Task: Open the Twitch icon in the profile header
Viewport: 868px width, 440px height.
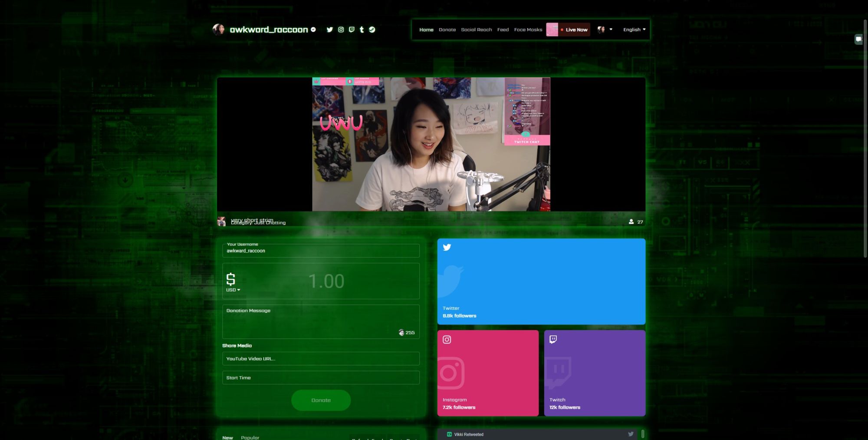Action: (x=352, y=30)
